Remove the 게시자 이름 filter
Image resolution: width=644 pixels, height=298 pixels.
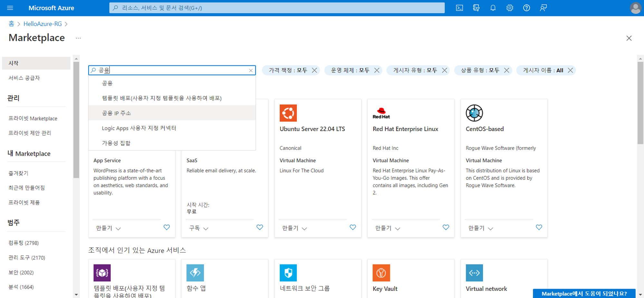click(x=570, y=70)
